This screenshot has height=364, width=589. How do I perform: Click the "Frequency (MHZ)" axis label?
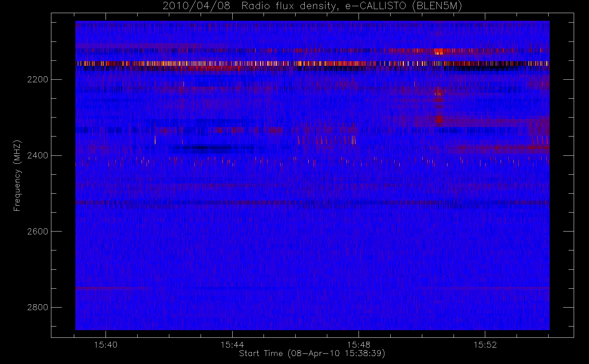point(17,176)
